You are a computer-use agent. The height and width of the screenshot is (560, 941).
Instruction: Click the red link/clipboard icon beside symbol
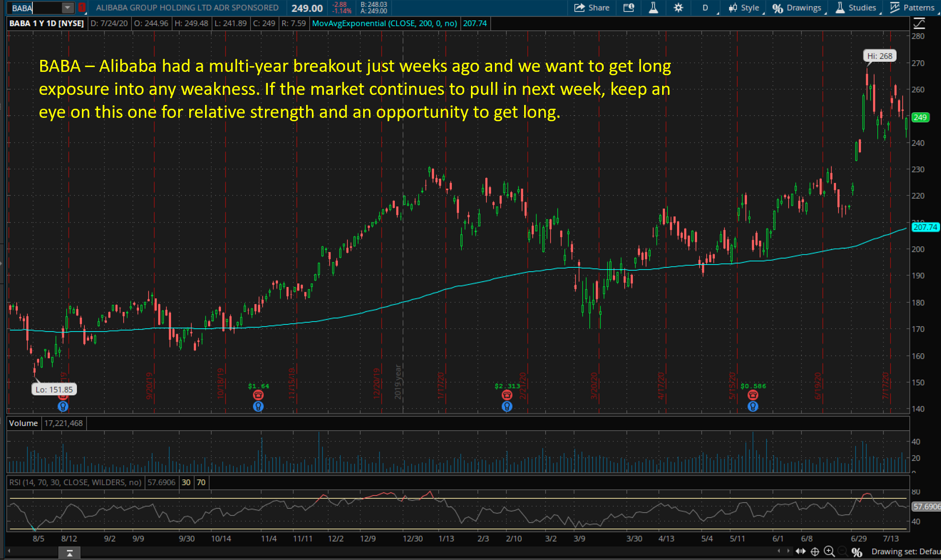click(82, 8)
